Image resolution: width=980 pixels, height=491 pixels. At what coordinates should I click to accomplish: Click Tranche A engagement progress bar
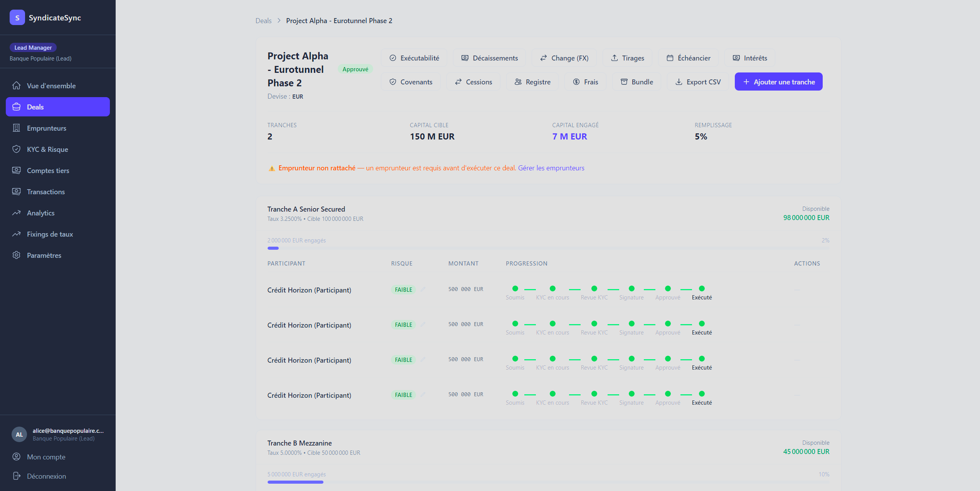(548, 248)
